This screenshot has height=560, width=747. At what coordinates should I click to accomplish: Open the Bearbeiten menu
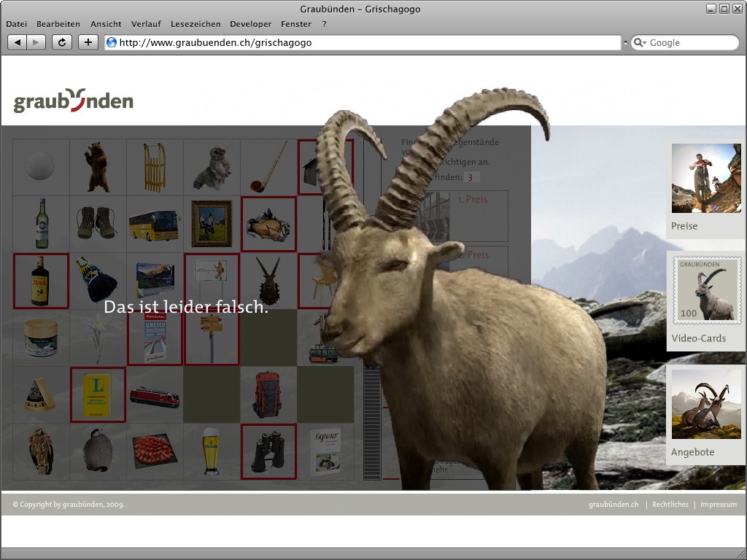click(58, 24)
